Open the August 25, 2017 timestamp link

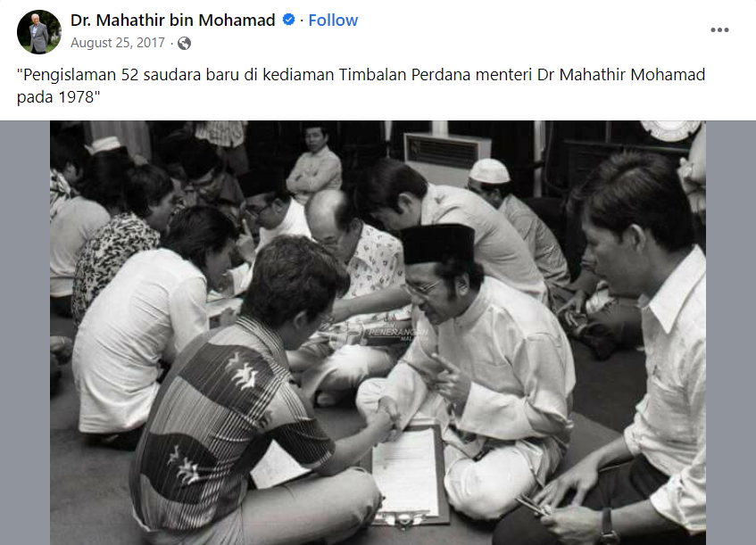(118, 43)
